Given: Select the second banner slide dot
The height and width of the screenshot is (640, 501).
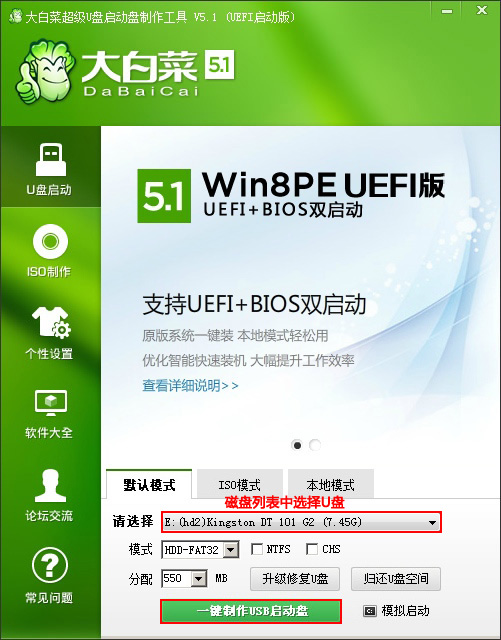Looking at the screenshot, I should point(315,445).
